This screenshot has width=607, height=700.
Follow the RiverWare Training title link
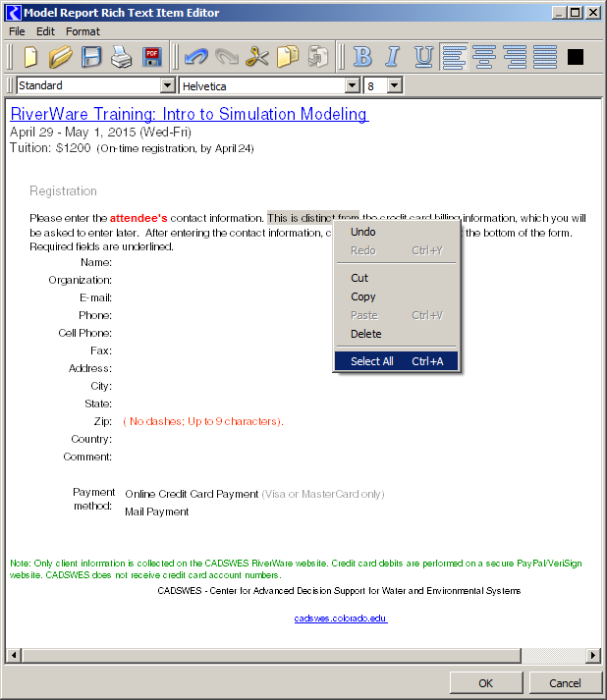[x=190, y=114]
